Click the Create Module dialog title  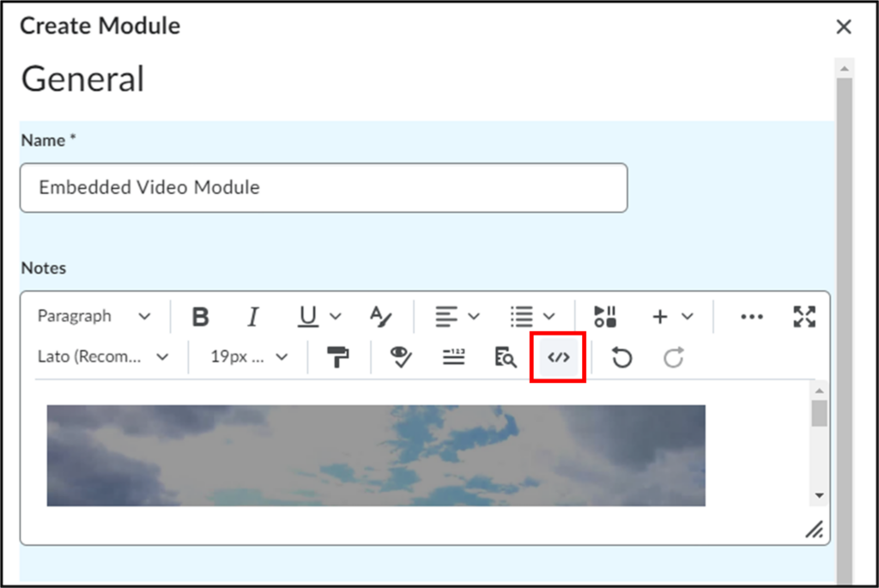tap(100, 26)
